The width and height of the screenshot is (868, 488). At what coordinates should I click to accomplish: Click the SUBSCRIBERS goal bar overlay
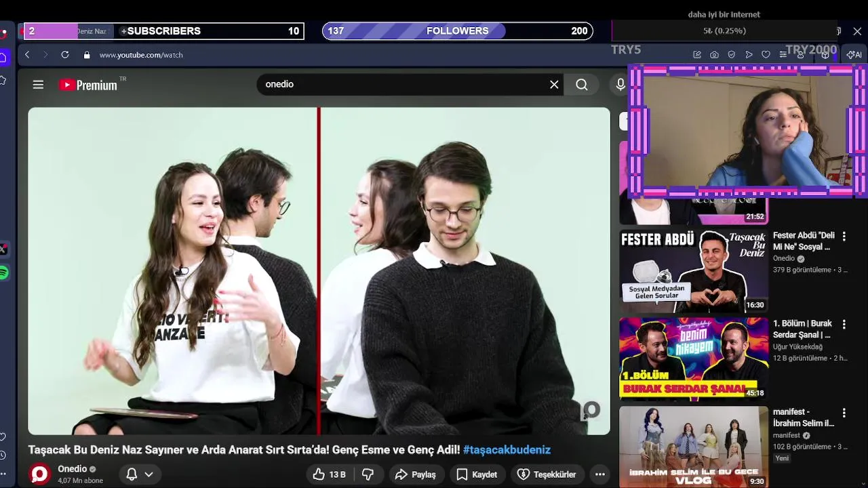163,31
